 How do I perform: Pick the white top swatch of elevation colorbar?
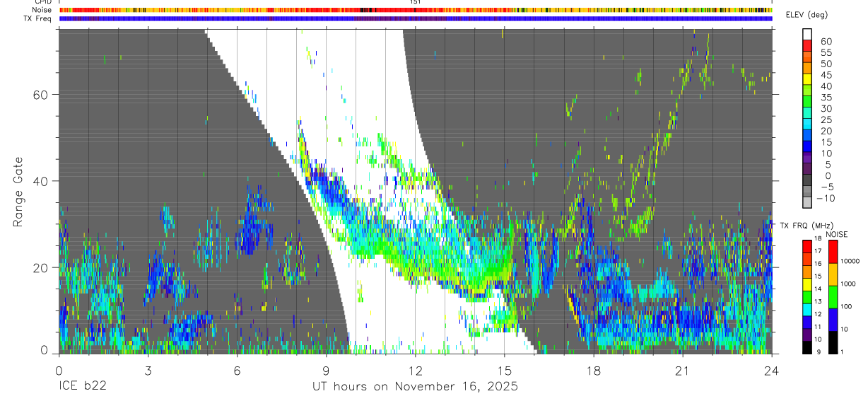(807, 35)
